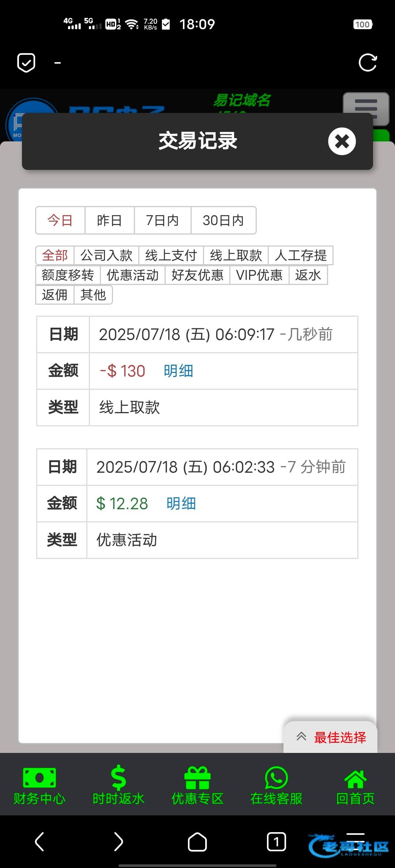Open the browser tabs counter
The width and height of the screenshot is (395, 868).
point(276,842)
